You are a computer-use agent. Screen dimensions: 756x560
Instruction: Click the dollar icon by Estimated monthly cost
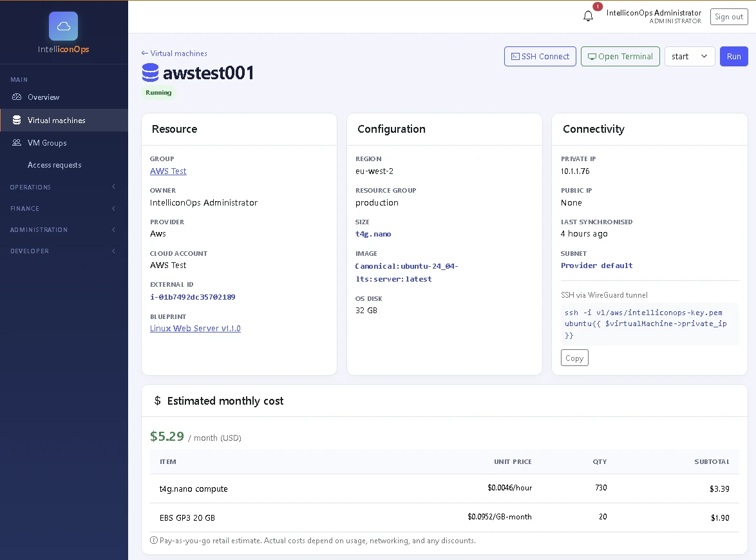[157, 401]
